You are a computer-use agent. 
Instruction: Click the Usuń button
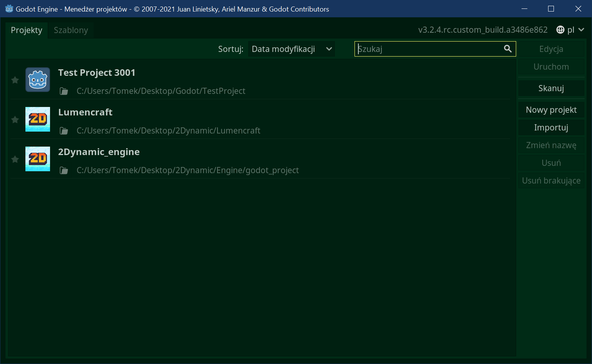point(551,163)
